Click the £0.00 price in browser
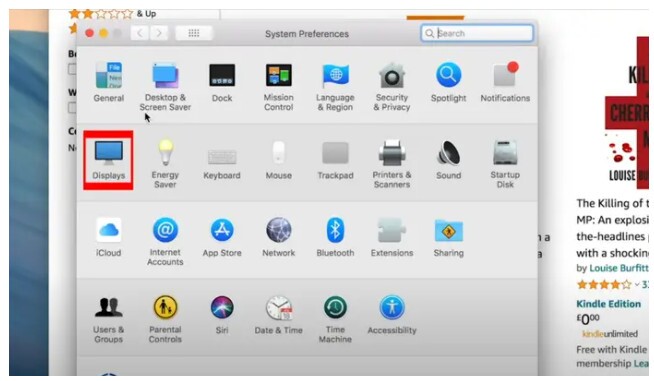 tap(588, 319)
